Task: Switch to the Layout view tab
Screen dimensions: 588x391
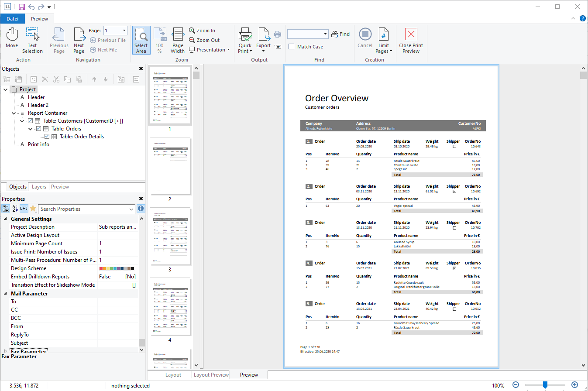Action: coord(173,375)
